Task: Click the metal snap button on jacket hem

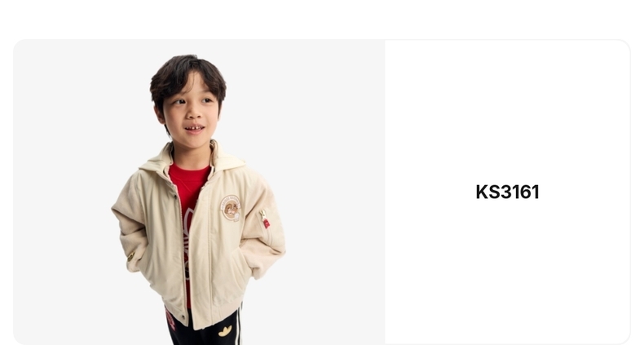Action: click(183, 317)
